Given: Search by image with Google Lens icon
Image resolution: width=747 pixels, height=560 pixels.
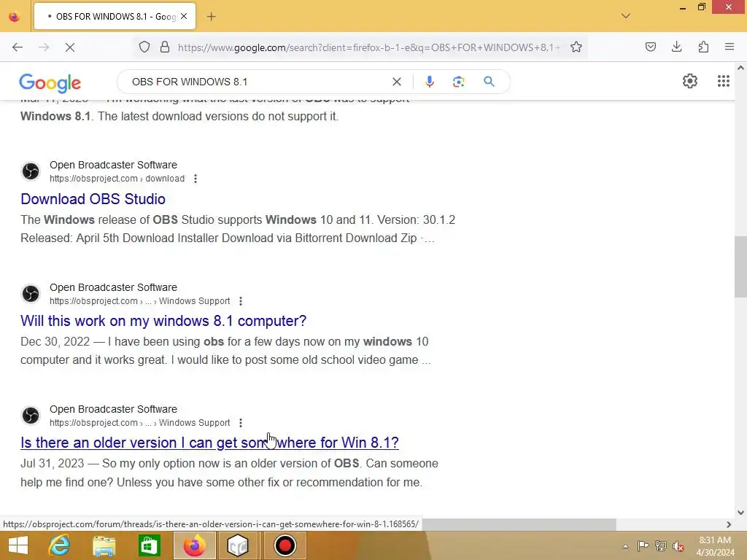Looking at the screenshot, I should click(458, 82).
